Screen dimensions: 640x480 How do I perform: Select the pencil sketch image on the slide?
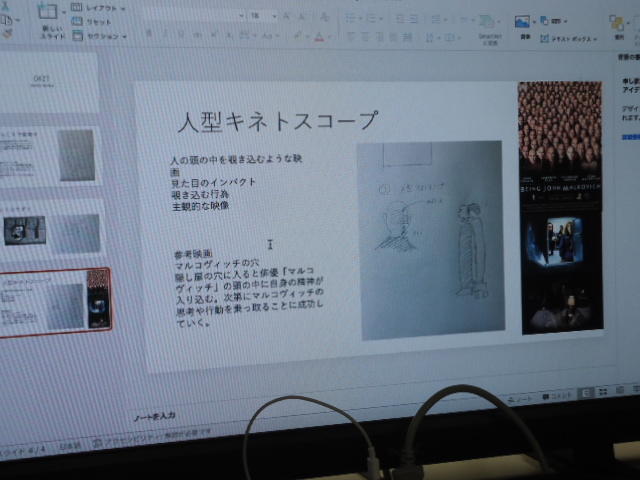[x=432, y=240]
